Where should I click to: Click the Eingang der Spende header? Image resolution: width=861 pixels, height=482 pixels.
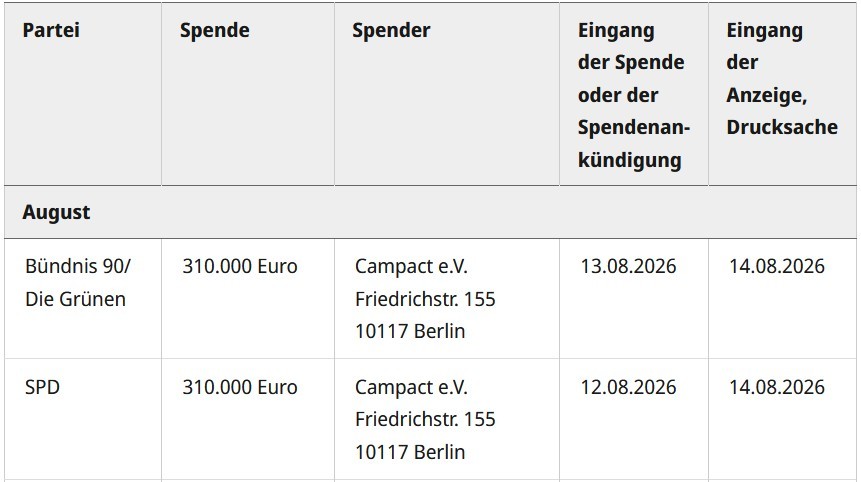[634, 95]
